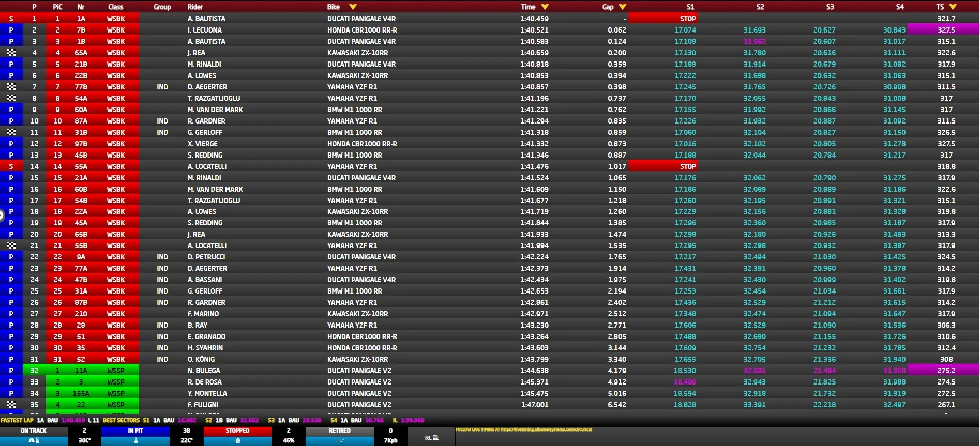Open the TS column dropdown arrow
Screen dimensions: 980x446
pyautogui.click(x=953, y=7)
